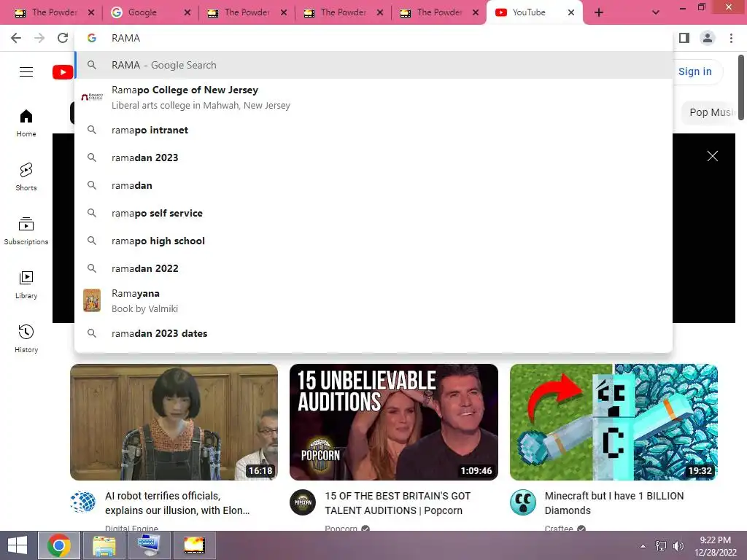This screenshot has width=747, height=560.
Task: Click the address bar containing RAMA
Action: coord(374,38)
